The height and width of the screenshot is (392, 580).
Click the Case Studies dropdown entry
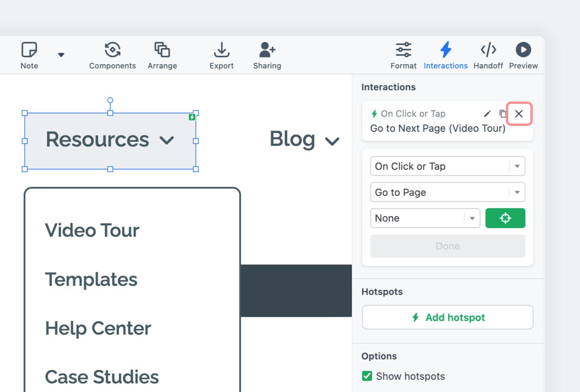(102, 377)
